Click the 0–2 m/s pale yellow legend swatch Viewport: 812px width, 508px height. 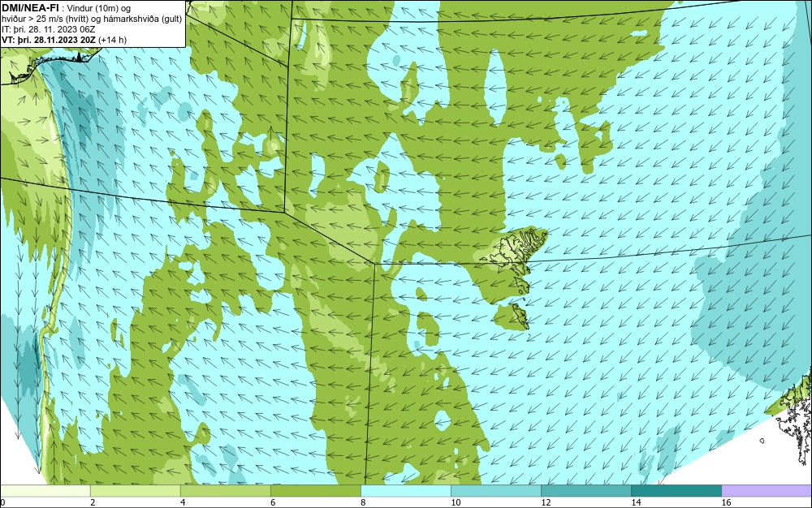coord(45,491)
